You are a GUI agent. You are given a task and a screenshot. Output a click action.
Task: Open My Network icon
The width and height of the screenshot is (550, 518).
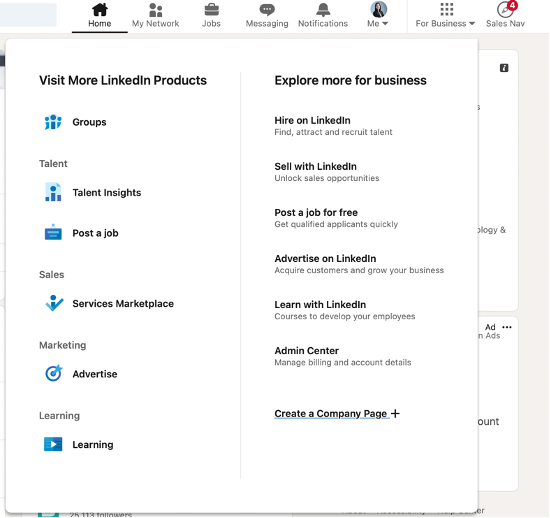[155, 10]
